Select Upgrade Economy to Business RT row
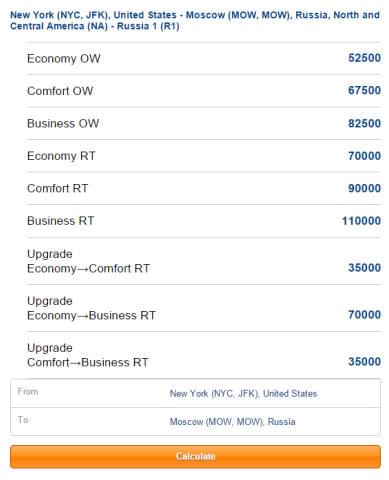 204,308
